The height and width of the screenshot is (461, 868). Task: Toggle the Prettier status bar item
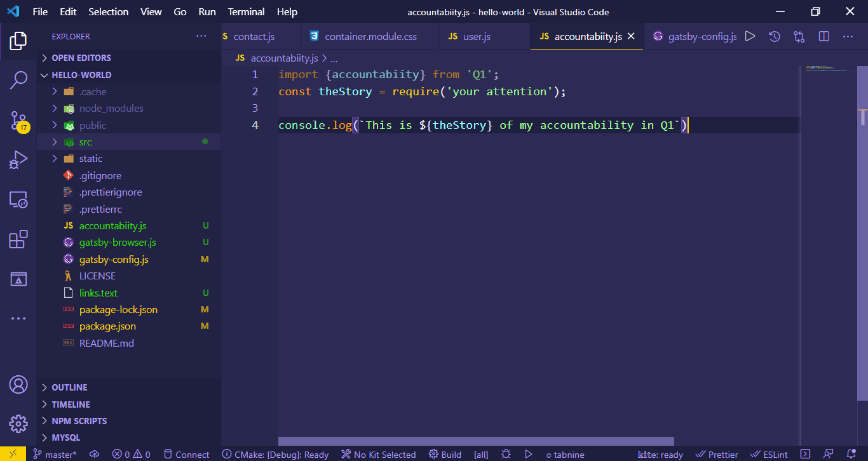[717, 455]
